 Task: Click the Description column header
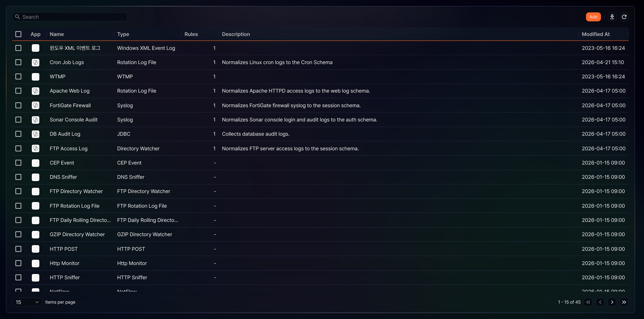236,34
